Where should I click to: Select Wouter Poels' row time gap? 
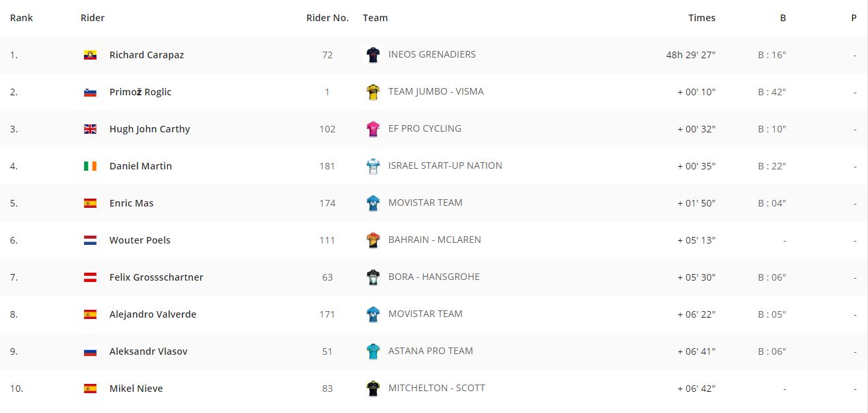[696, 240]
